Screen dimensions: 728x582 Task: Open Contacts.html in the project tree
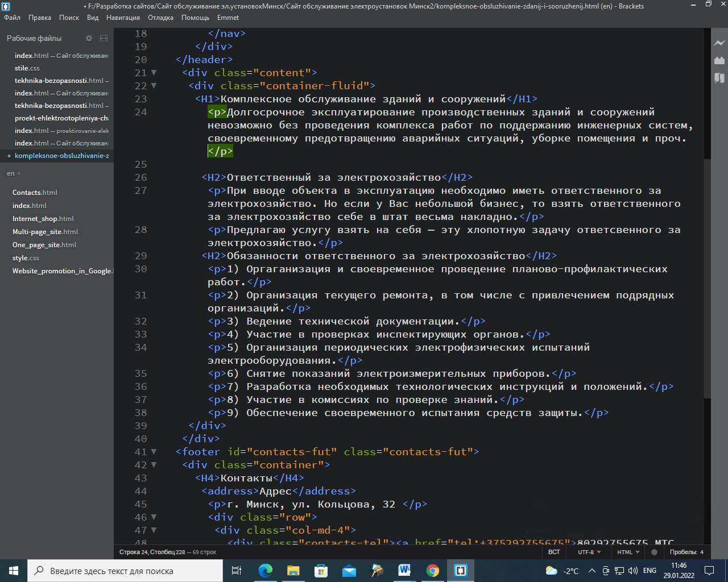(35, 193)
